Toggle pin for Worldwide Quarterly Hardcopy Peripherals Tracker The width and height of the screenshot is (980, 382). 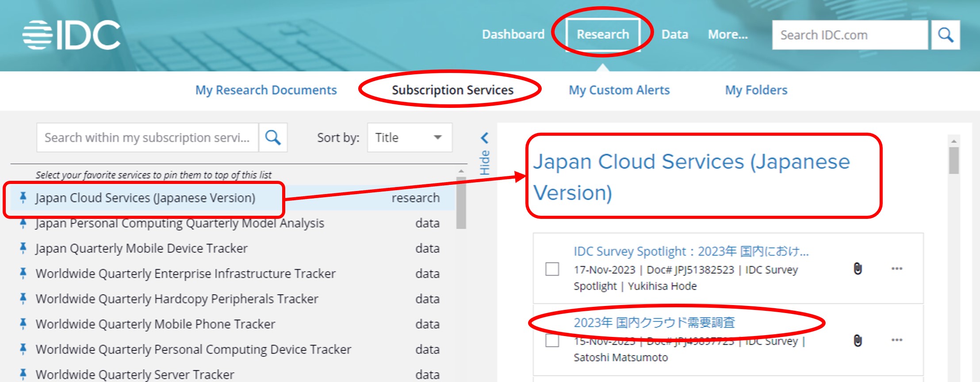(x=23, y=298)
